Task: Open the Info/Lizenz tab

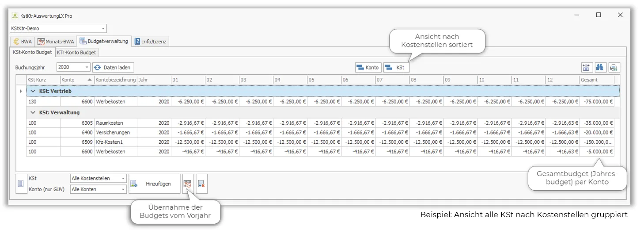Action: (150, 42)
